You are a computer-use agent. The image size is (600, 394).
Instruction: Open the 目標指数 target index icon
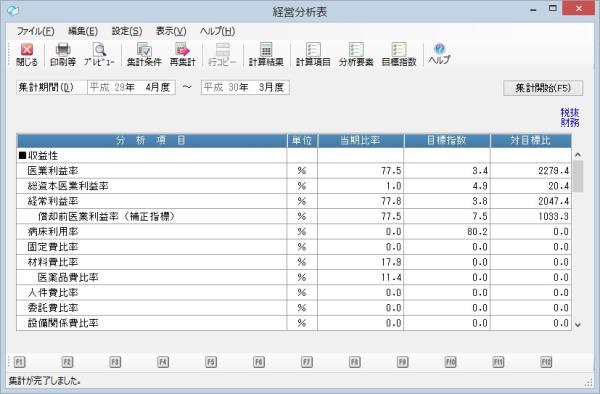tap(399, 55)
